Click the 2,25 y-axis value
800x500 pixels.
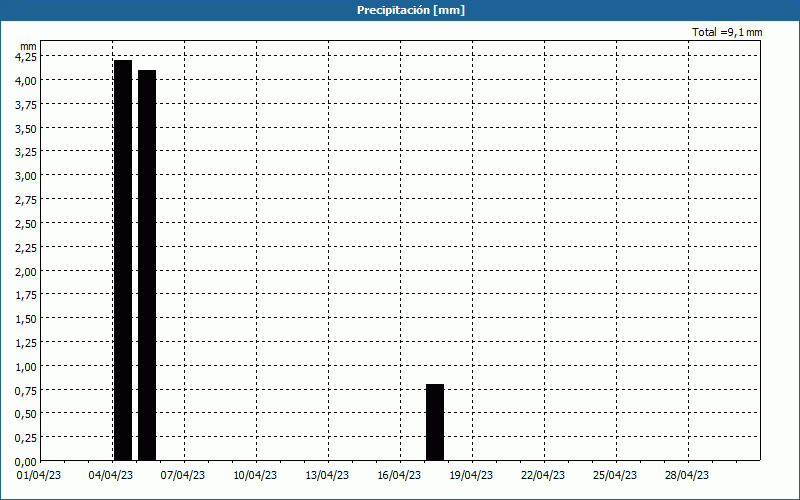(26, 247)
